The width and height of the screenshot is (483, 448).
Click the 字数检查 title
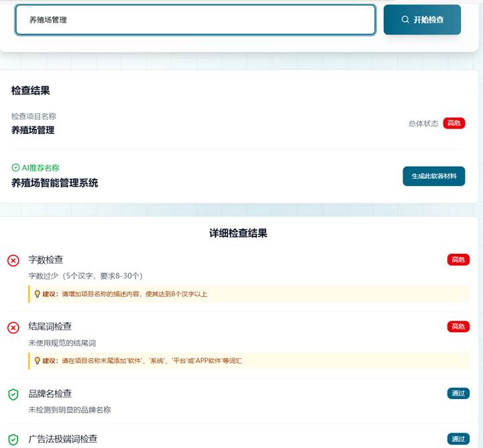click(46, 260)
